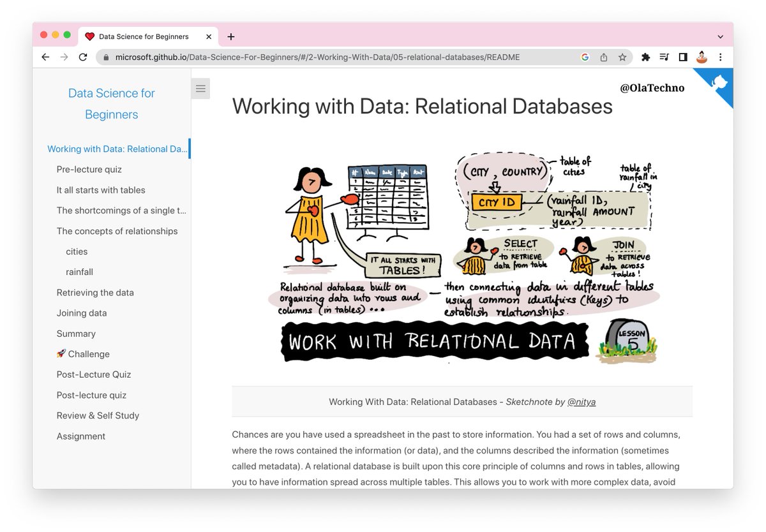Viewport: 766px width, 532px height.
Task: Toggle the browser side panel
Action: point(683,57)
